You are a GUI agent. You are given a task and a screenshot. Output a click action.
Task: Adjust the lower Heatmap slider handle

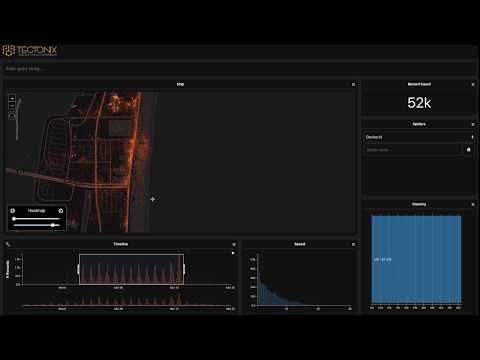pos(53,225)
